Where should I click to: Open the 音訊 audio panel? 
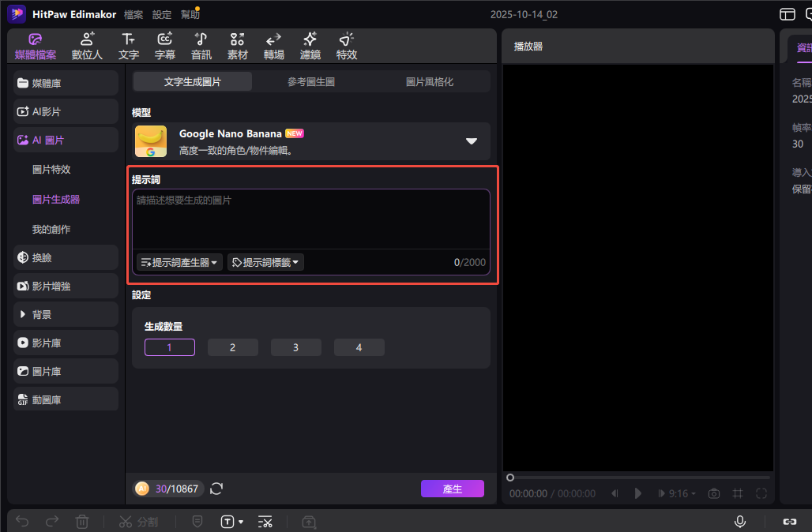[x=201, y=47]
